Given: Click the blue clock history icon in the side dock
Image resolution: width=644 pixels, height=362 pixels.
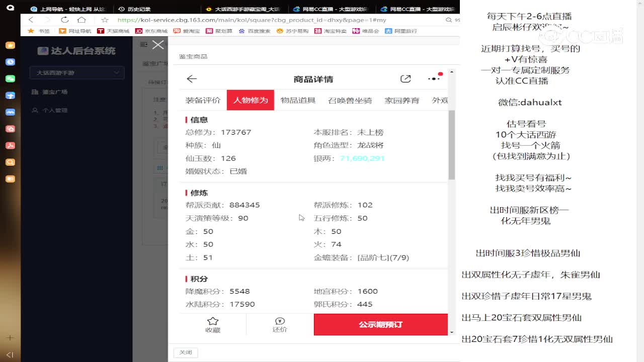Looking at the screenshot, I should pos(10,62).
